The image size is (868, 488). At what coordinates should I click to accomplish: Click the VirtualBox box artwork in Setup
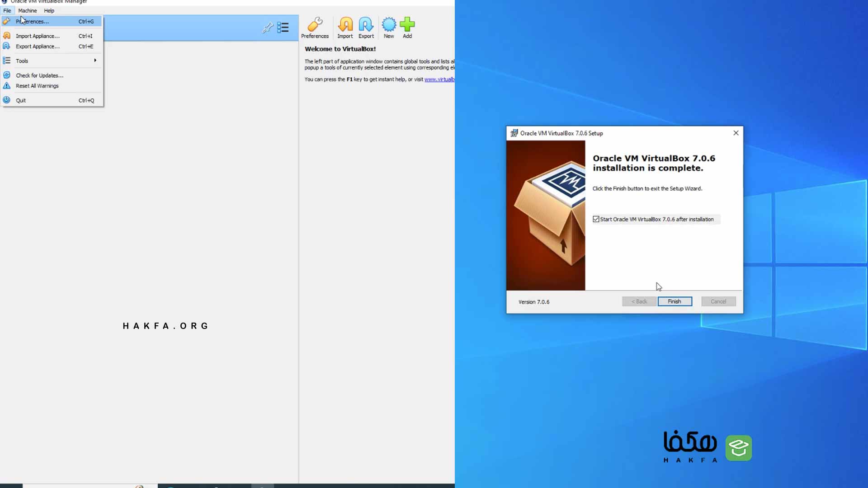[x=546, y=215]
